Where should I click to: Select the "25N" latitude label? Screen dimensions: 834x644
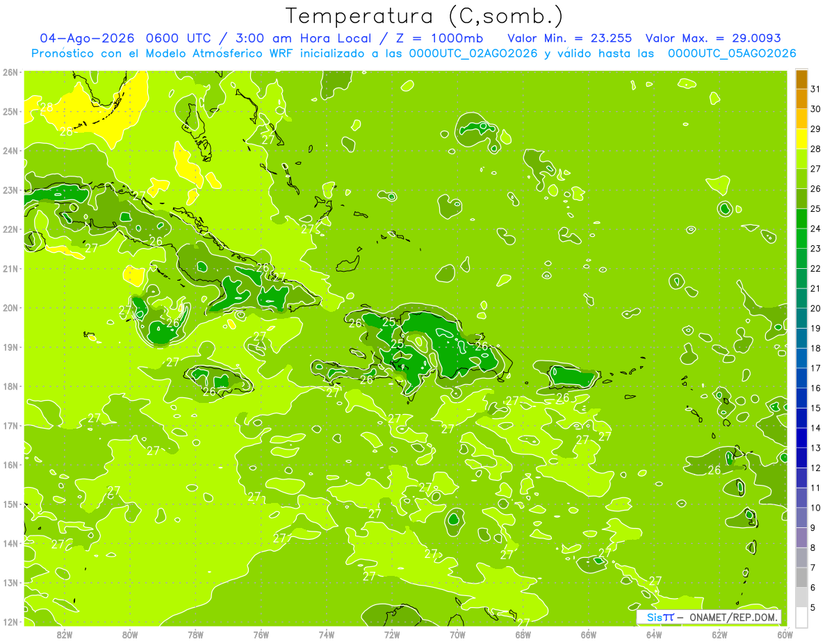[10, 112]
